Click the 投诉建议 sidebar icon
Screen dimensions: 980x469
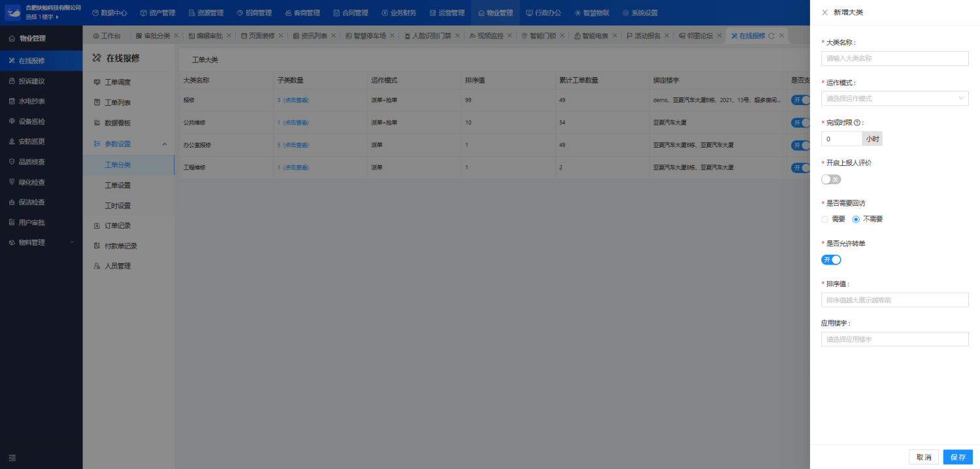point(12,81)
